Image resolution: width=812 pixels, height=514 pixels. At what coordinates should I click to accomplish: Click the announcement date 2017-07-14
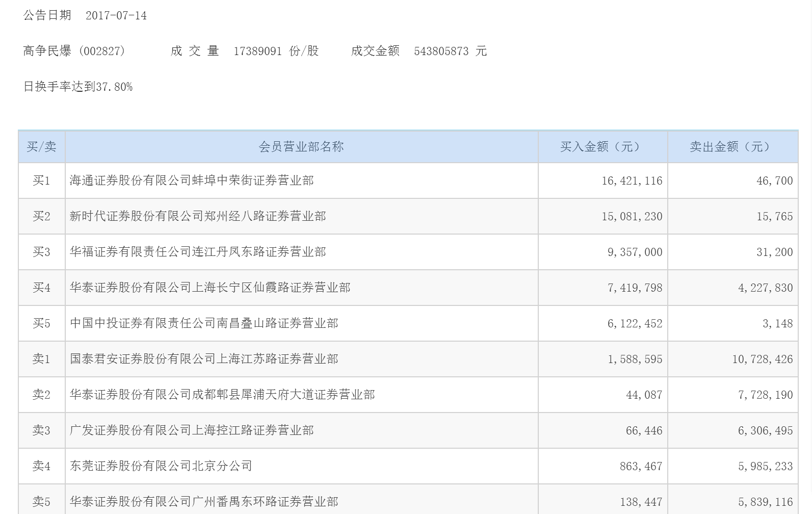[116, 16]
